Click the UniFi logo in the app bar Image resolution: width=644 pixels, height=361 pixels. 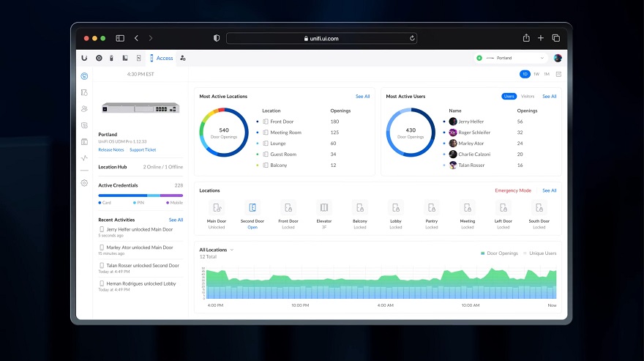[x=85, y=58]
